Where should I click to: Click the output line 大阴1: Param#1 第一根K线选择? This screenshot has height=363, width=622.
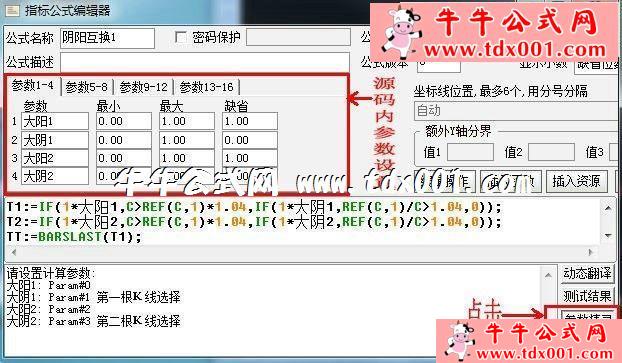coord(93,297)
